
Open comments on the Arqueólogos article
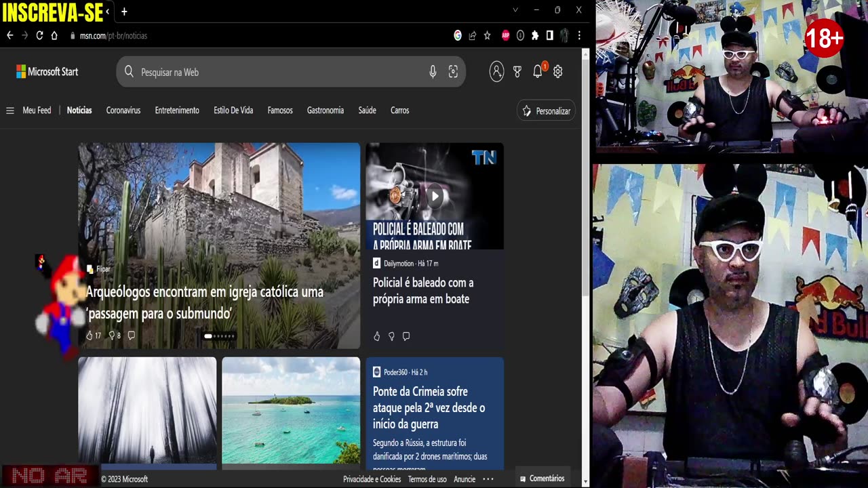132,335
